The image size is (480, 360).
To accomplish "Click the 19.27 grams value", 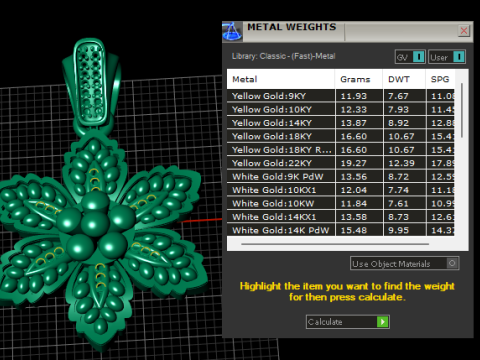I will [x=354, y=163].
